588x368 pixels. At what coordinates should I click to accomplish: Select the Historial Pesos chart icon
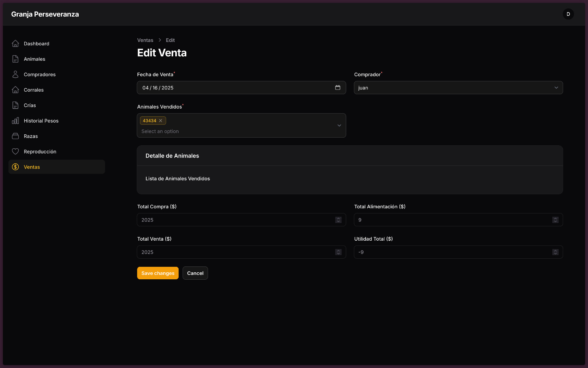coord(15,121)
